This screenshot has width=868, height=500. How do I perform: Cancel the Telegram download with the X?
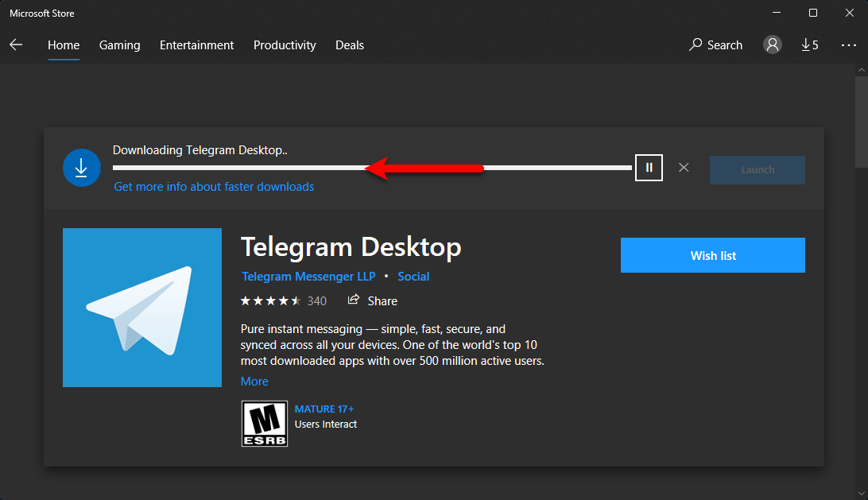click(x=684, y=167)
